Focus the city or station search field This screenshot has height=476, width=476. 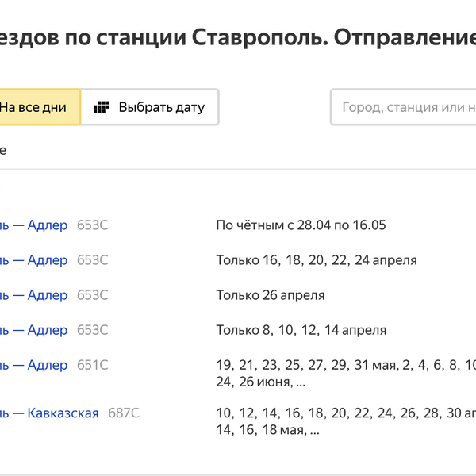(405, 107)
